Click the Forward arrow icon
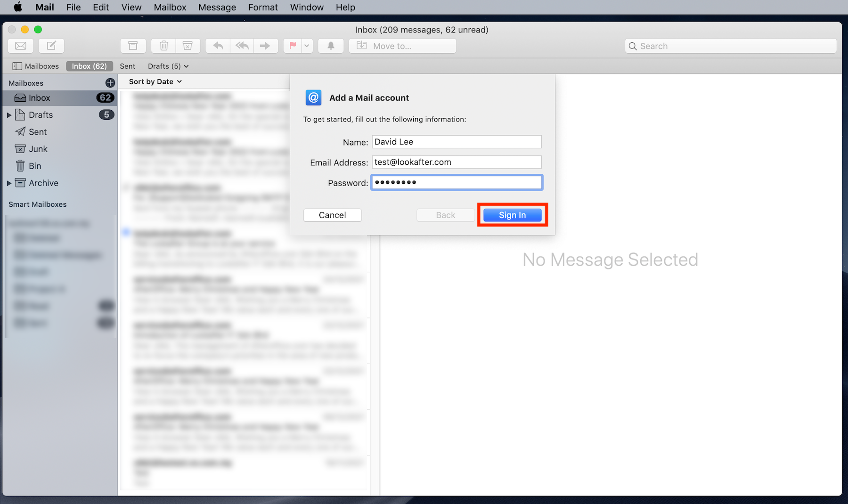The height and width of the screenshot is (504, 848). (x=265, y=46)
